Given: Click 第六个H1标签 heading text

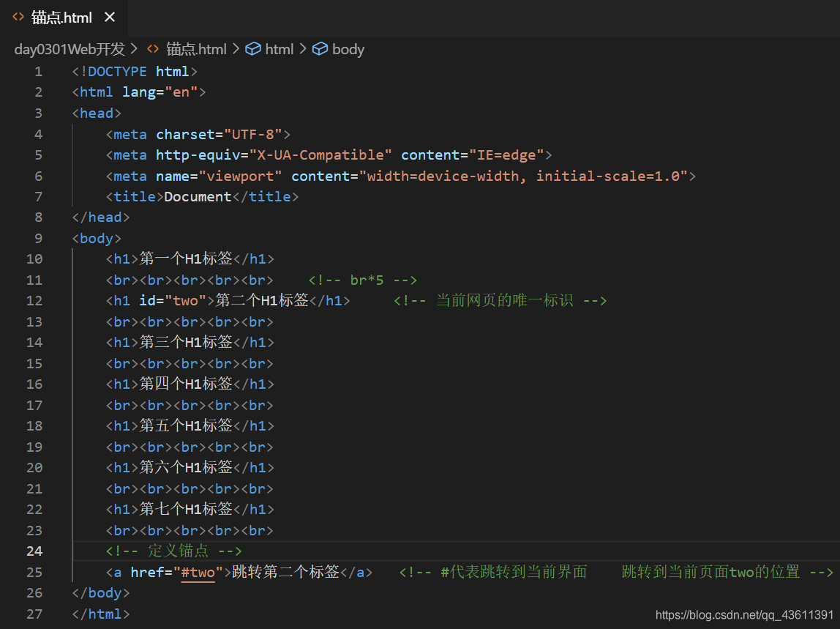Looking at the screenshot, I should tap(186, 468).
